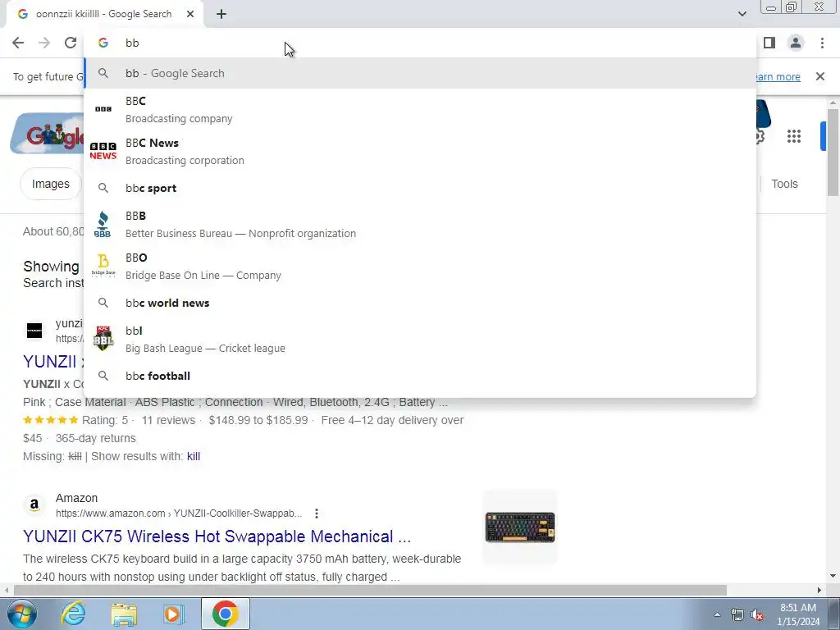840x630 pixels.
Task: Open the search Tools button
Action: pyautogui.click(x=784, y=184)
